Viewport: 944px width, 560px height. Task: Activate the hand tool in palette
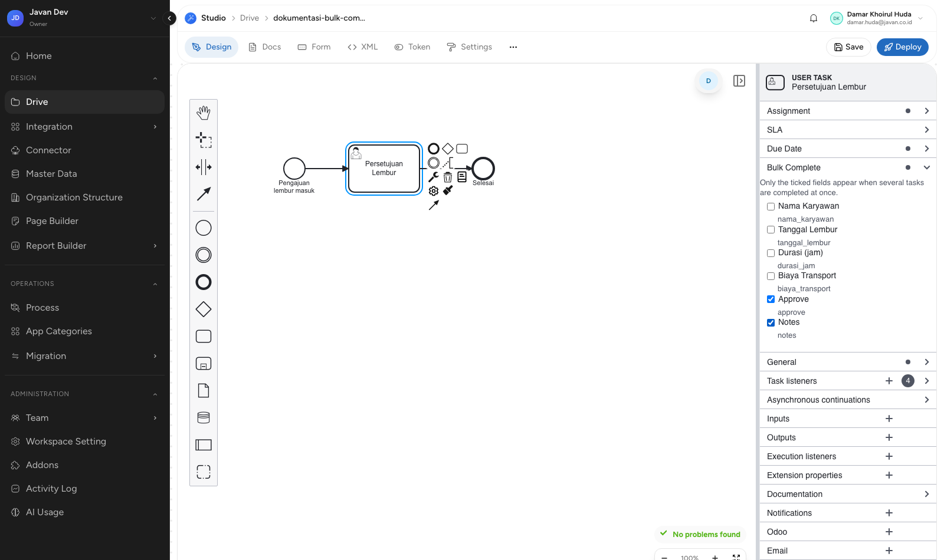coord(204,113)
